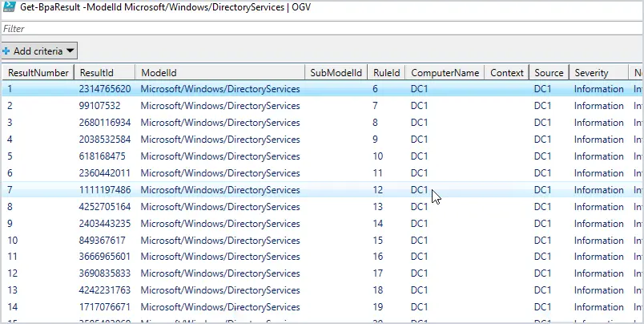Select the row with ResultId 4252705164
This screenshot has width=644, height=324.
pyautogui.click(x=322, y=206)
